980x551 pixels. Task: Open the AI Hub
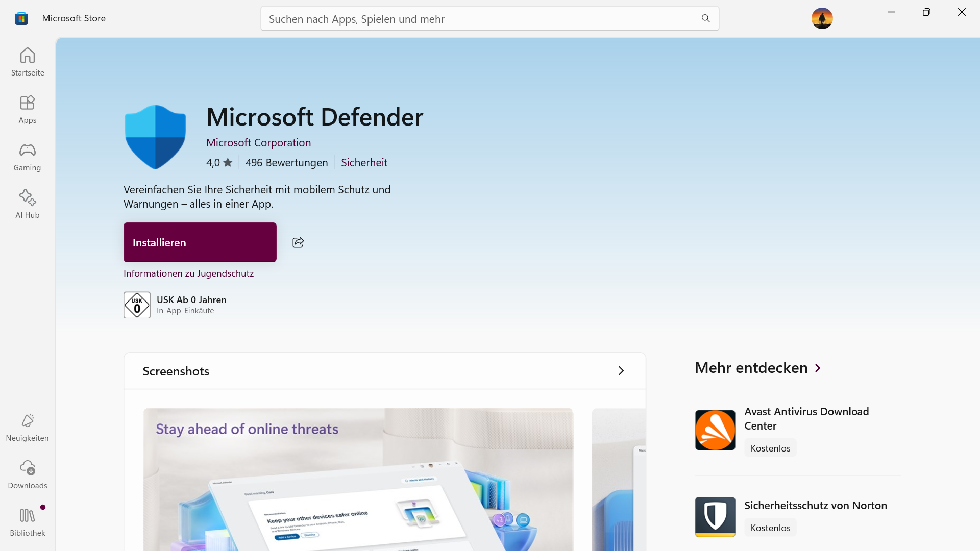point(28,204)
